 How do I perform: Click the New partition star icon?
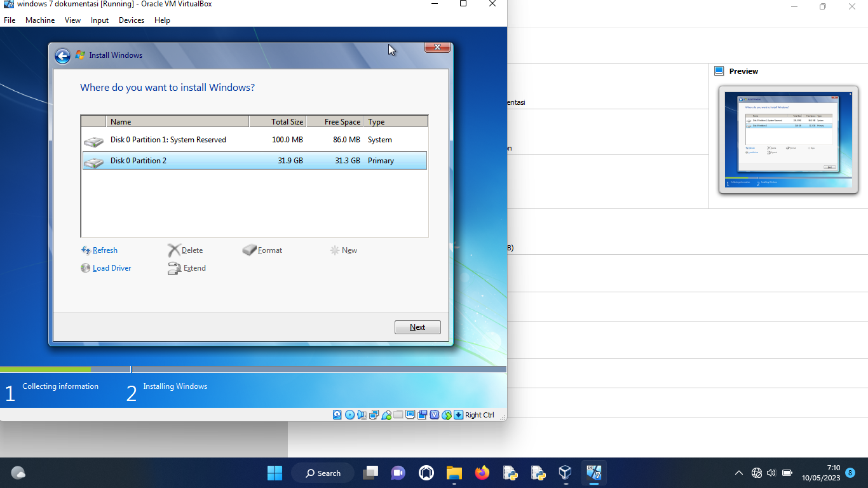(x=335, y=250)
